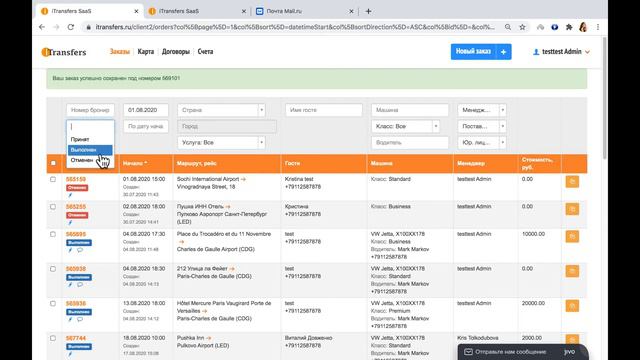Screen dimensions: 640x360
Task: Click the magnifier icon in the address bar
Action: point(508,27)
